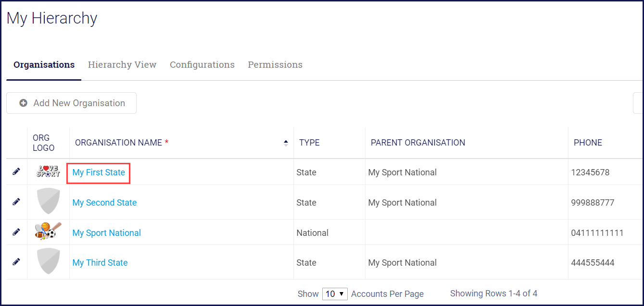Open the My Third State link
Viewport: 644px width, 306px height.
(100, 263)
